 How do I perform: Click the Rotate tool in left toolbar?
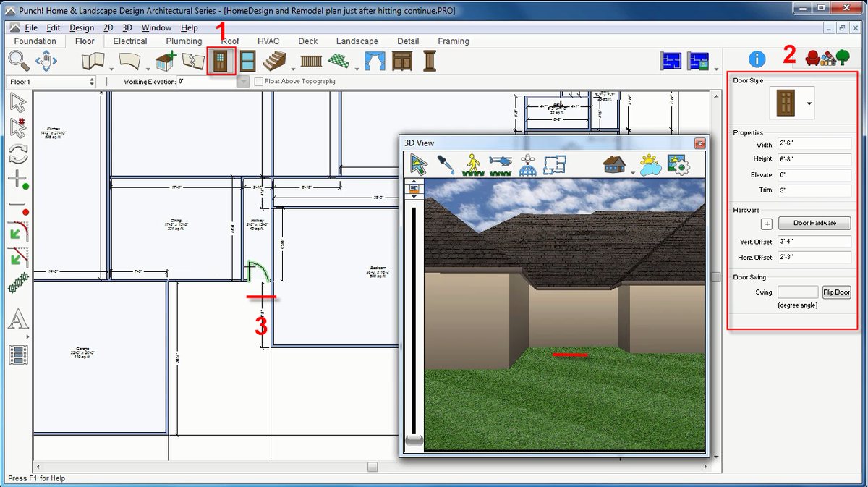pos(18,153)
